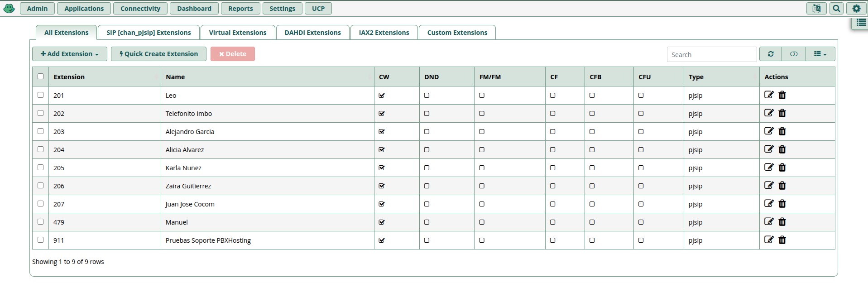
Task: Delete extension 911 via trash icon
Action: pos(782,240)
